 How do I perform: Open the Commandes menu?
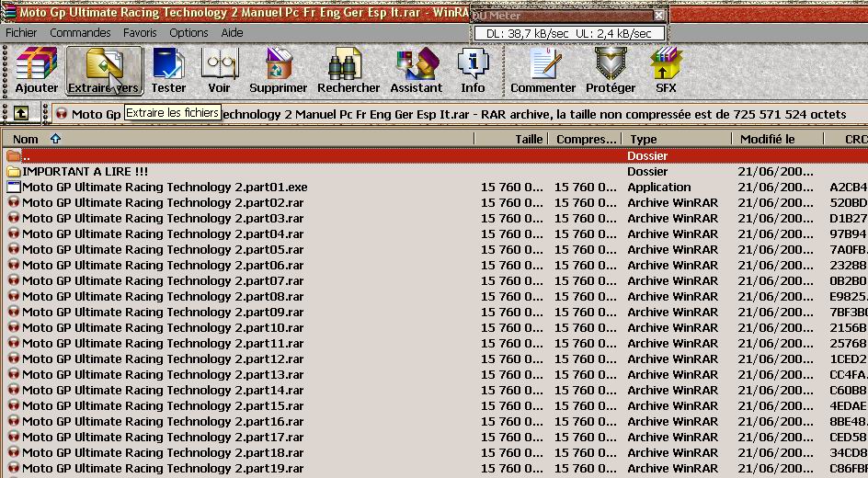pos(80,33)
